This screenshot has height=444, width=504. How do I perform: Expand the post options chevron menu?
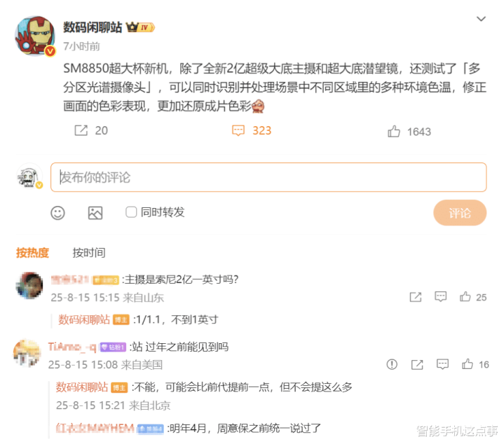click(481, 19)
